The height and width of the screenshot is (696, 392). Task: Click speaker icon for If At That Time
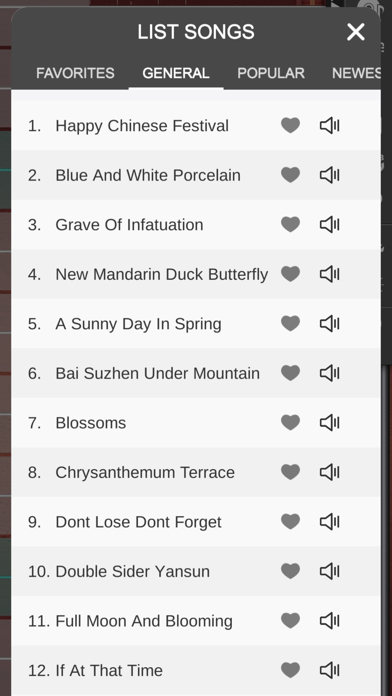tap(329, 670)
